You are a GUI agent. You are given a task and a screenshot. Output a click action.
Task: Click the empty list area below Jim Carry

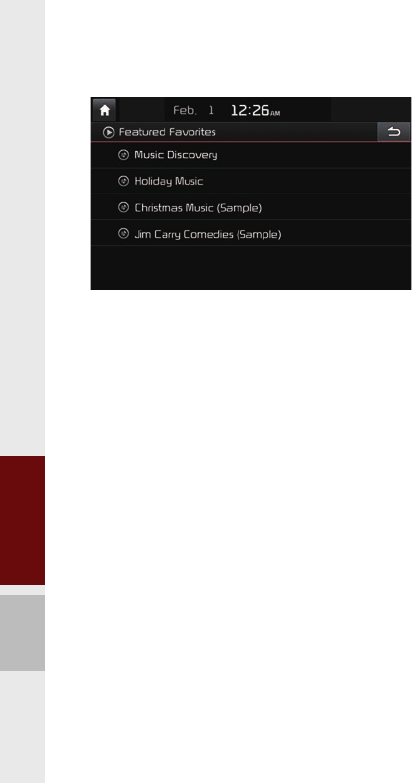(x=251, y=267)
